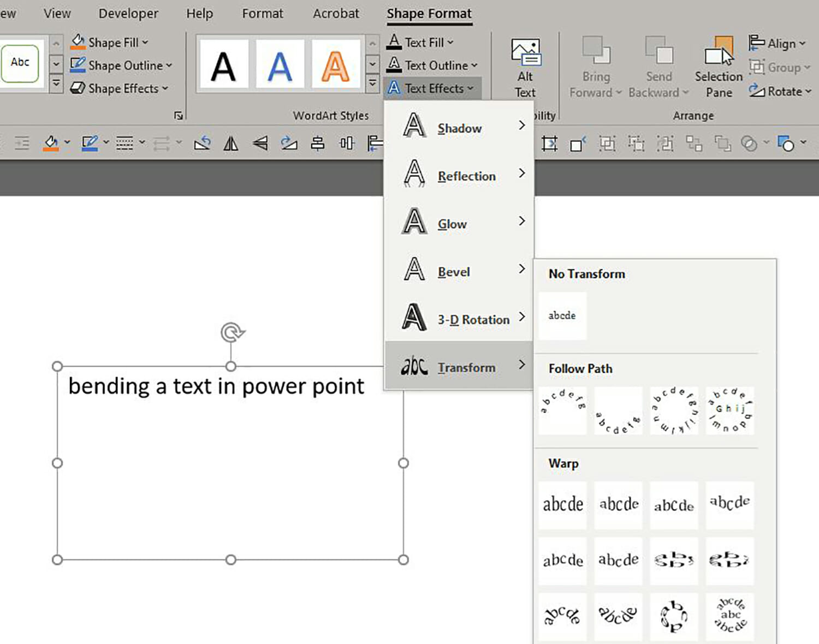The width and height of the screenshot is (819, 644).
Task: Select the No Transform abcde thumbnail
Action: [562, 315]
